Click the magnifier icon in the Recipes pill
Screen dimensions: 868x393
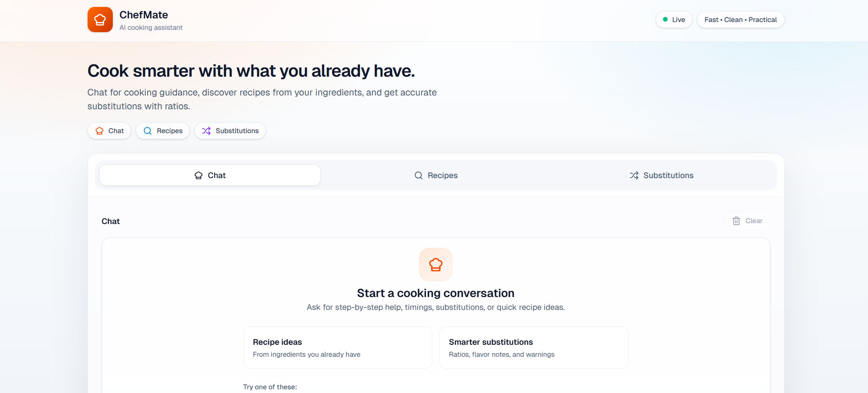point(148,131)
